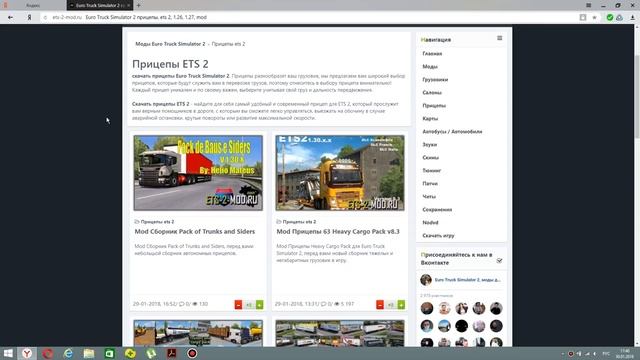Toggle the check icon in Присоединяйтесь к нам header
The image size is (640, 360).
tap(499, 261)
